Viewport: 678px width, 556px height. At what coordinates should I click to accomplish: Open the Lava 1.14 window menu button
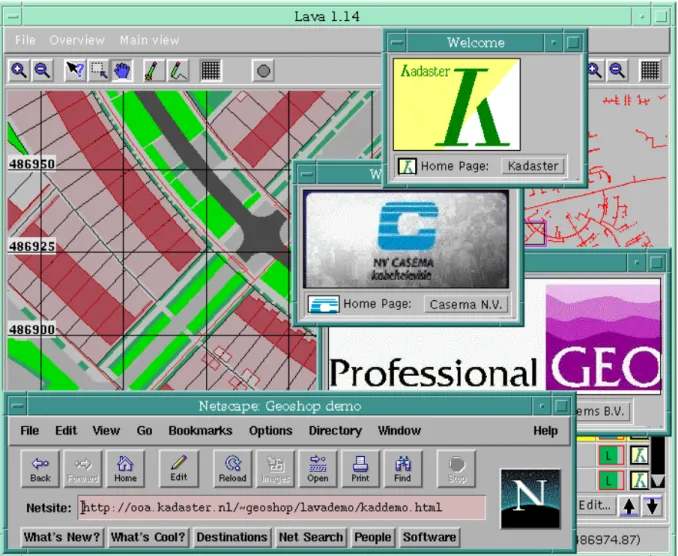(13, 16)
